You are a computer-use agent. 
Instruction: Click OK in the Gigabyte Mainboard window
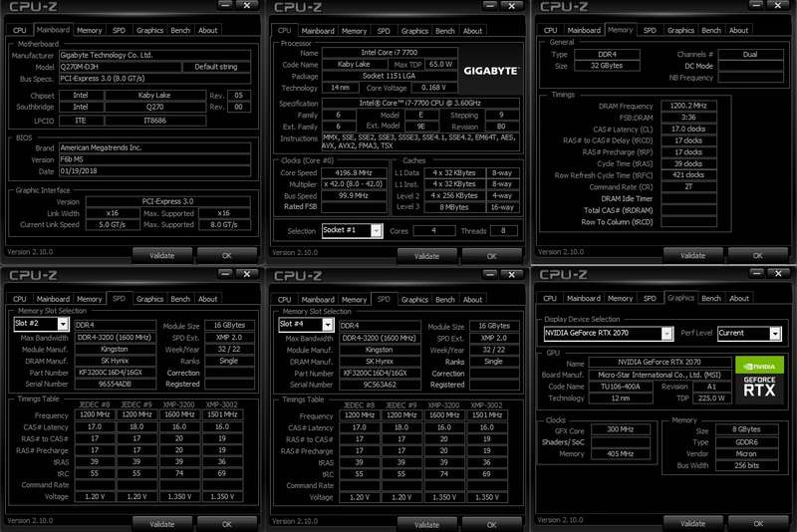coord(227,256)
